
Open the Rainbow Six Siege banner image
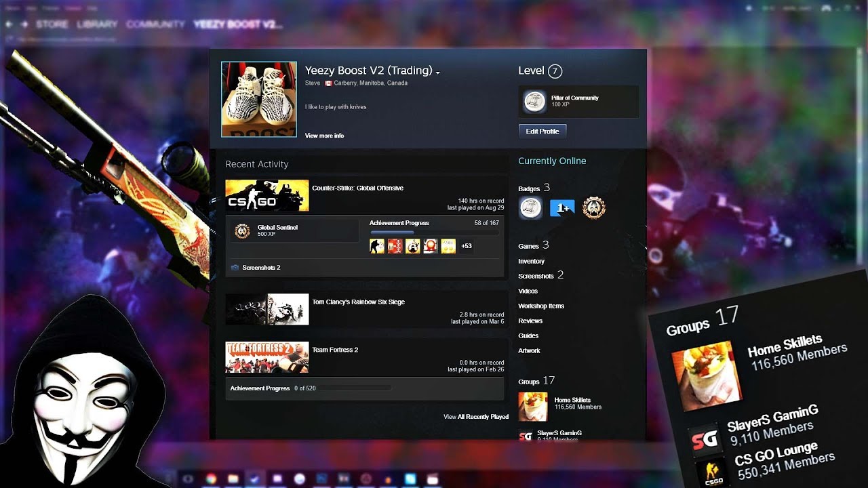(x=267, y=309)
